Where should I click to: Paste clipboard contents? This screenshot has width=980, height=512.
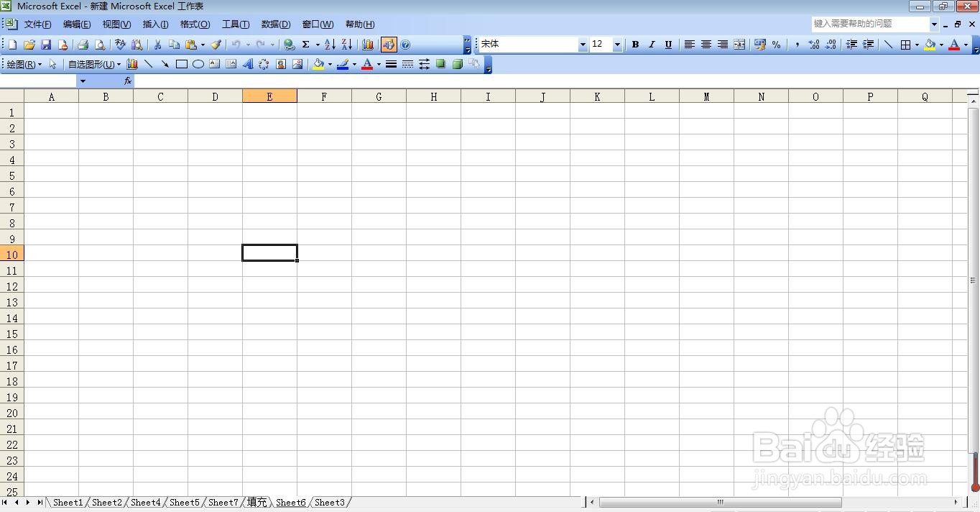[x=191, y=45]
